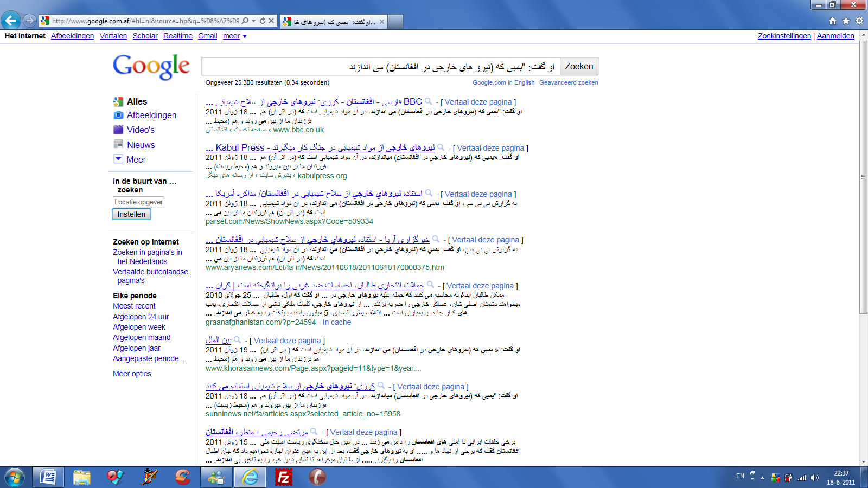The width and height of the screenshot is (868, 488).
Task: Click the Google logo
Action: tap(151, 67)
